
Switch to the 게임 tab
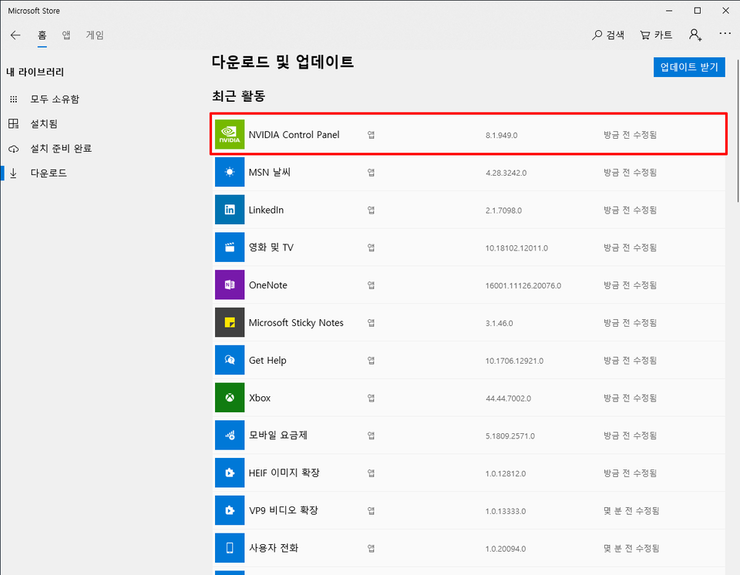95,35
